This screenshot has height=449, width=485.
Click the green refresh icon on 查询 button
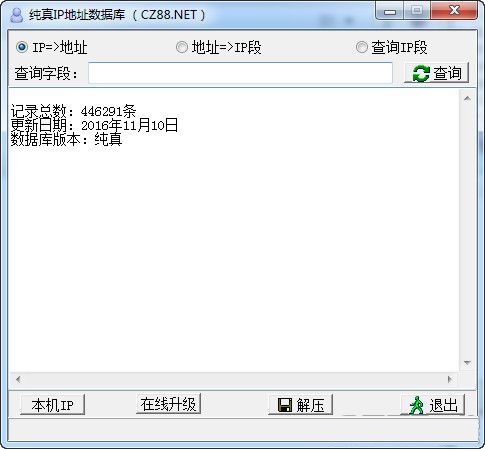click(x=421, y=73)
